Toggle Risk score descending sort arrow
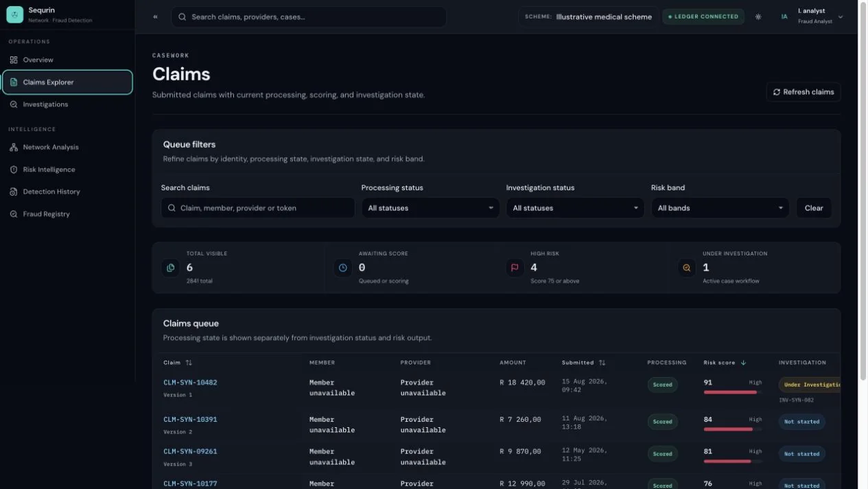 point(743,363)
